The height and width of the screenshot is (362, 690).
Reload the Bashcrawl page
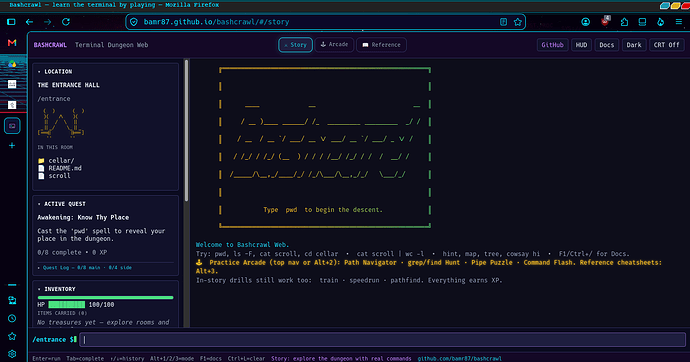coord(66,22)
